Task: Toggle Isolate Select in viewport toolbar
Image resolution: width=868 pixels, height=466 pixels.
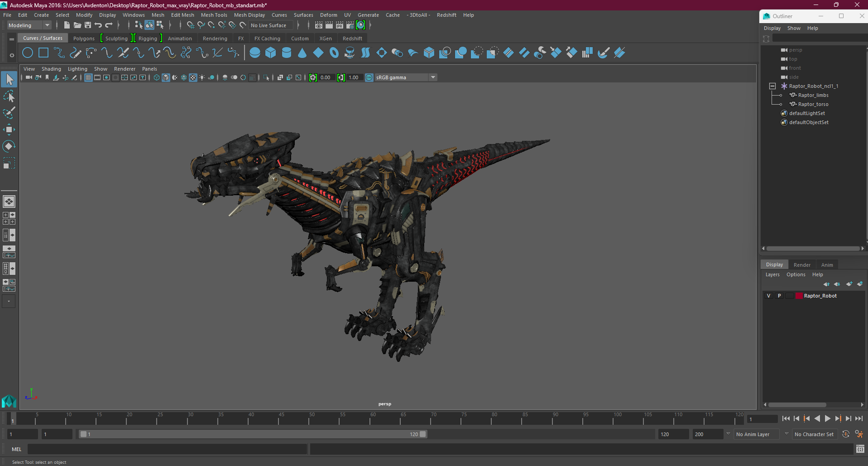Action: point(266,77)
